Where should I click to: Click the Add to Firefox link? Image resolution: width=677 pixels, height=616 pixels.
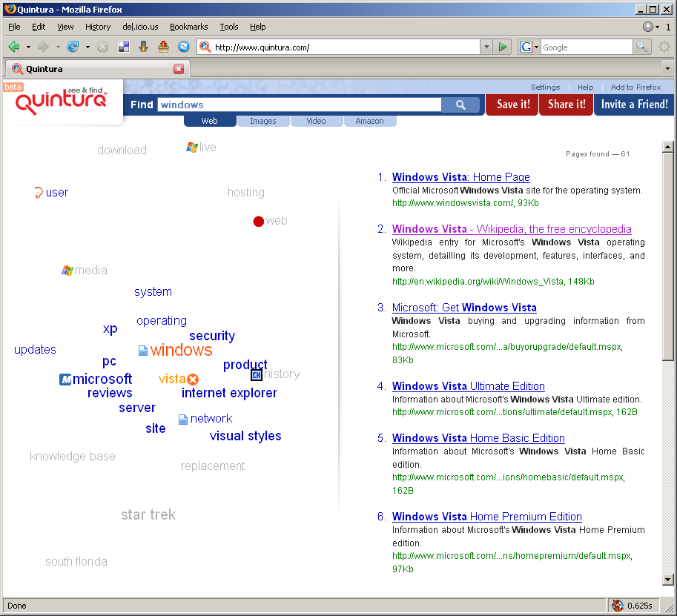[x=635, y=87]
